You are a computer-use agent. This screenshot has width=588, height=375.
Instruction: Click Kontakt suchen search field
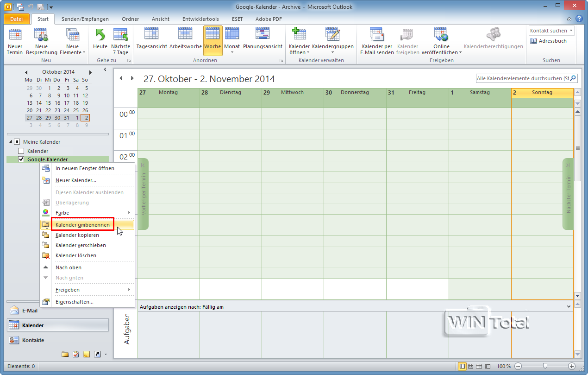pos(551,31)
